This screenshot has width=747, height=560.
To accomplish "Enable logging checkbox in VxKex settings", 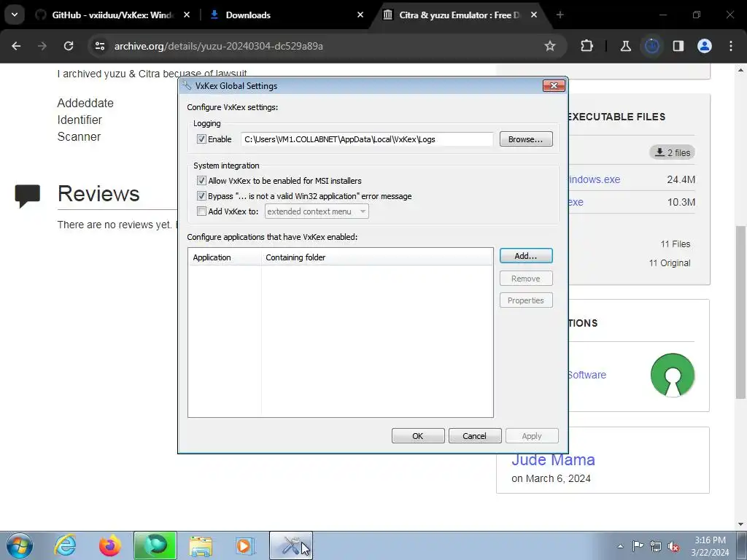I will tap(201, 139).
